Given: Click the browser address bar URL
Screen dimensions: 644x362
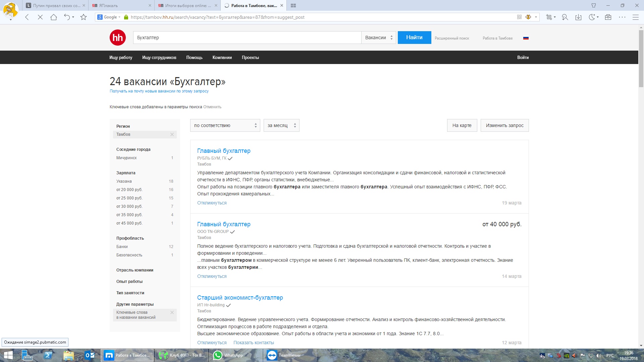Looking at the screenshot, I should tap(218, 17).
